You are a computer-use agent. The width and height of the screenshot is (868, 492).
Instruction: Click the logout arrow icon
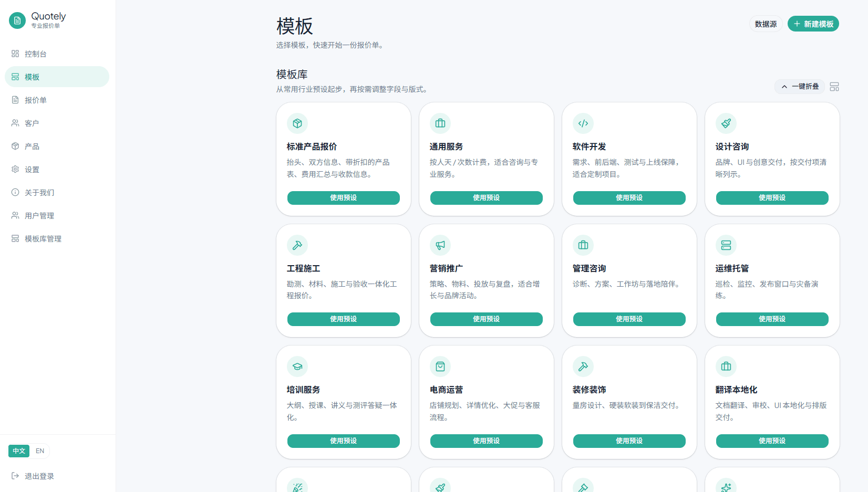(15, 476)
